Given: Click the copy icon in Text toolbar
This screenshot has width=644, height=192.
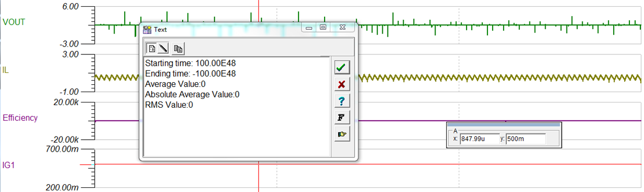Looking at the screenshot, I should [178, 48].
